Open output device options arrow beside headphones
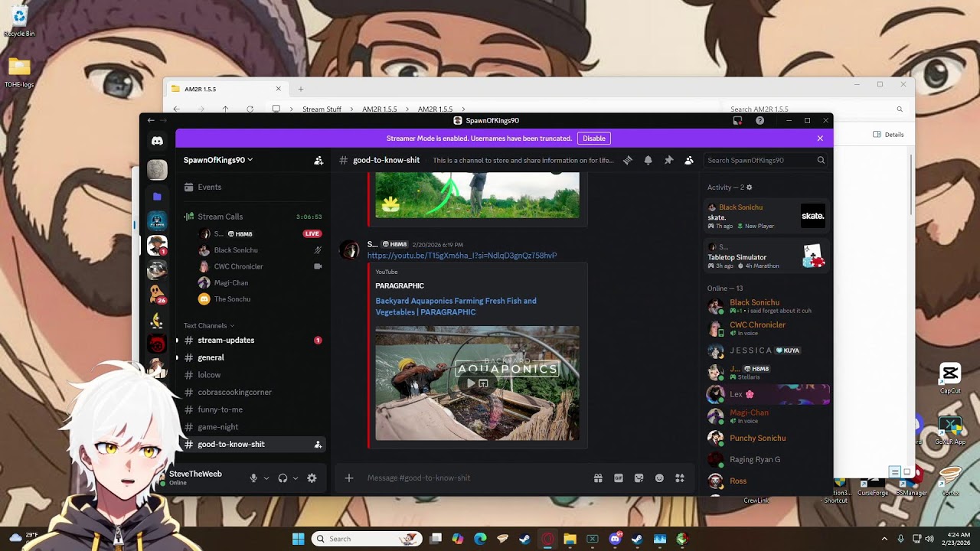 (296, 478)
